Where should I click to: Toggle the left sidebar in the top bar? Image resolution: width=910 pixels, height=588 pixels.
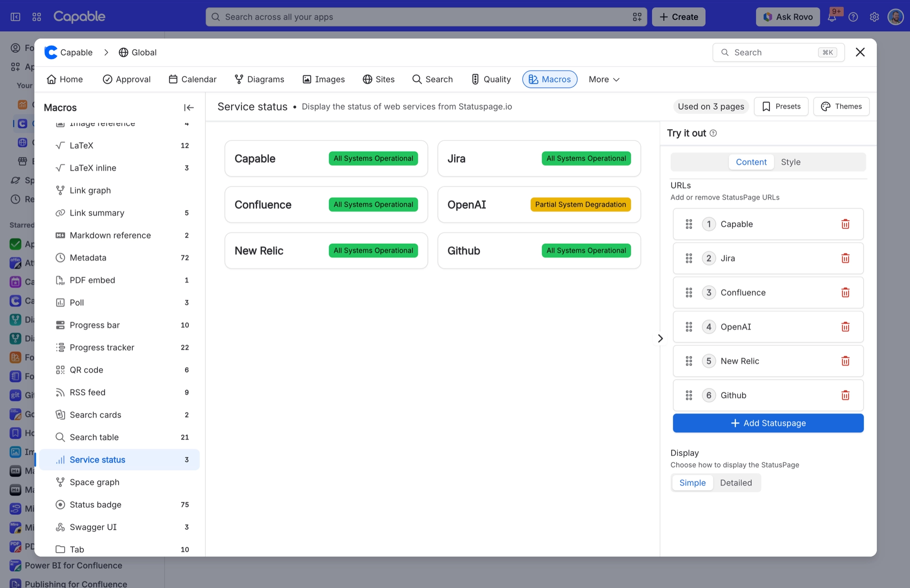coord(15,17)
